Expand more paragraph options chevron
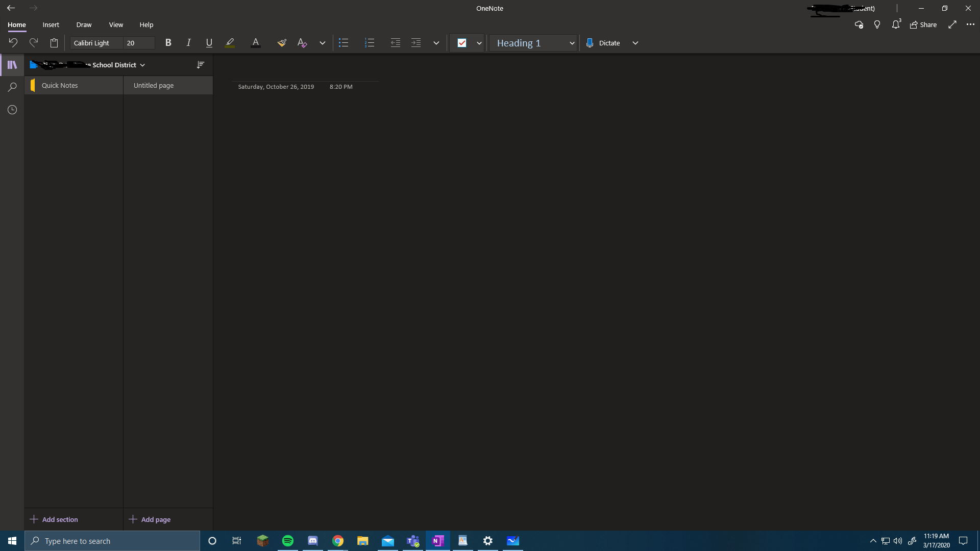Viewport: 980px width, 551px height. tap(436, 43)
